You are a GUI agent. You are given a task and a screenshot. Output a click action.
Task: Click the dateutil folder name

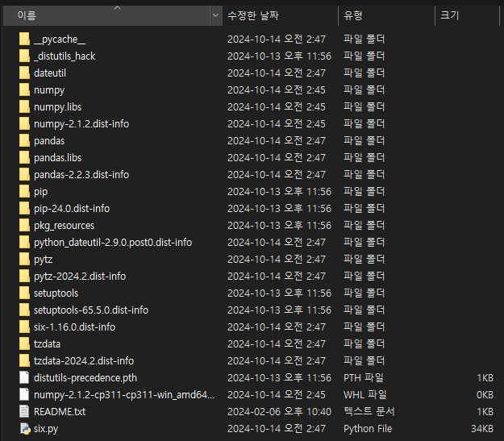[50, 73]
